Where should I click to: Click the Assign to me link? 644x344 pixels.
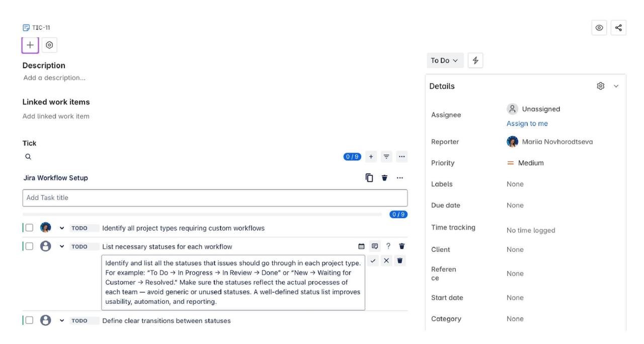[527, 123]
